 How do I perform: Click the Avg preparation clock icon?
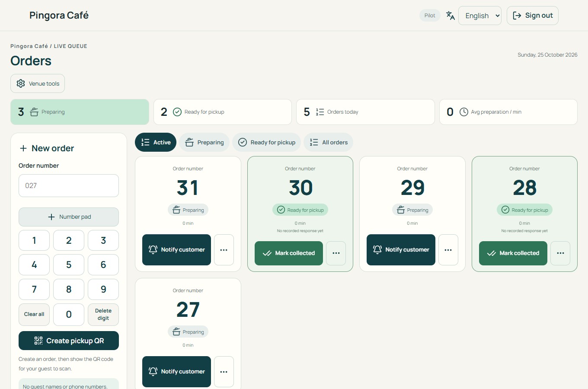pos(463,112)
